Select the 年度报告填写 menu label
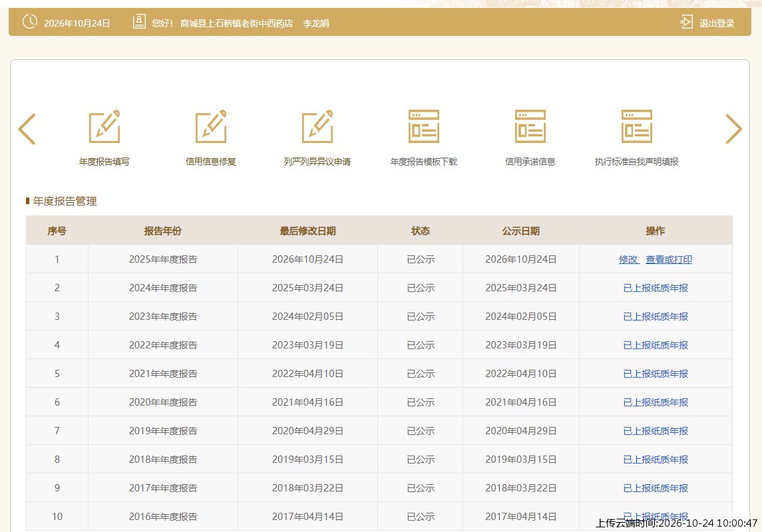Screen dimensions: 762x532 click(104, 162)
